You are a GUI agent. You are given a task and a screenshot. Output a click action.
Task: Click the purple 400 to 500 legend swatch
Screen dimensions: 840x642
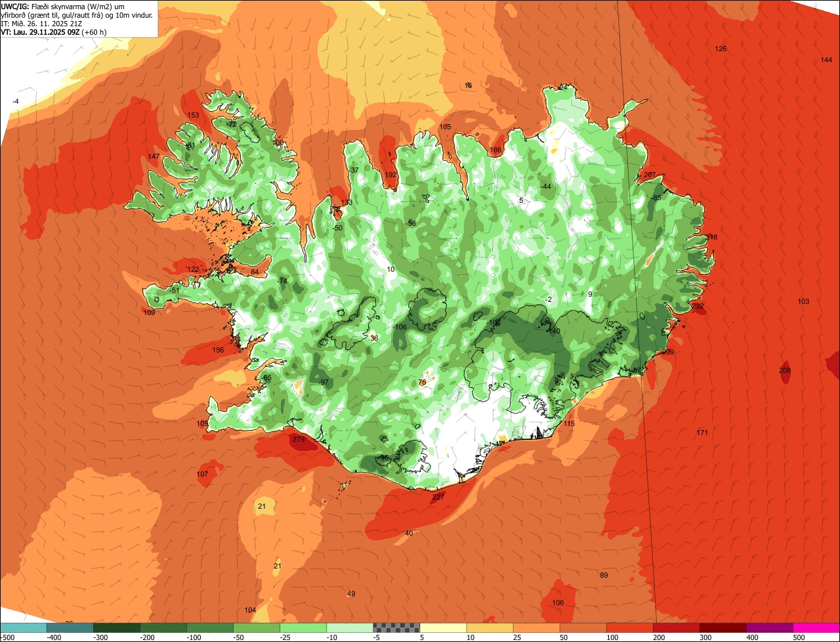769,628
